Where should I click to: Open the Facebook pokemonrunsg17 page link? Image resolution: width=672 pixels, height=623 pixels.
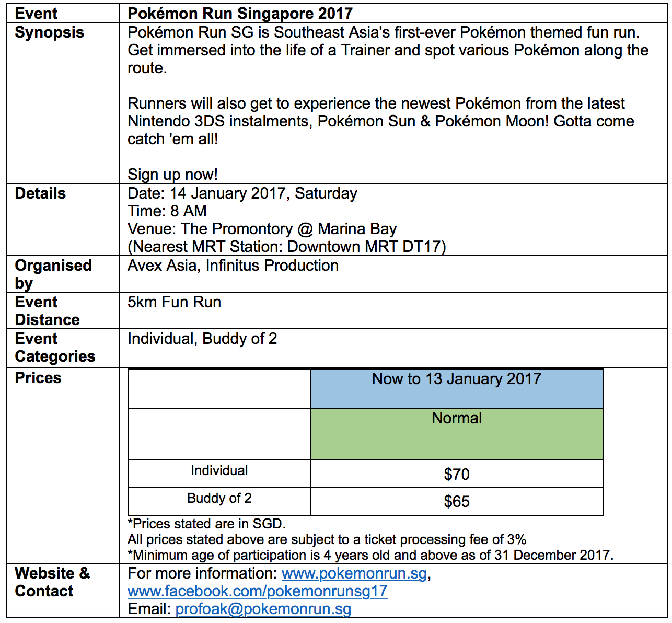click(x=257, y=591)
